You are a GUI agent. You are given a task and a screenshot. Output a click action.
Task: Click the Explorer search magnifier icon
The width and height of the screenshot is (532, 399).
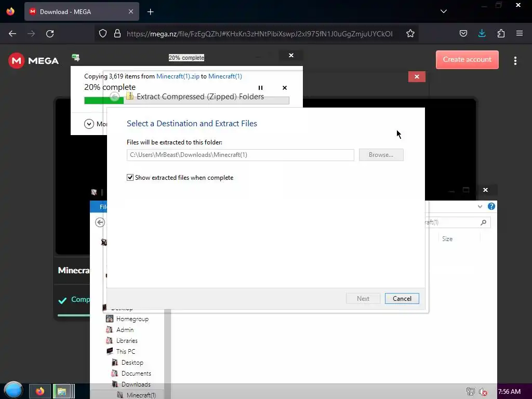point(483,222)
